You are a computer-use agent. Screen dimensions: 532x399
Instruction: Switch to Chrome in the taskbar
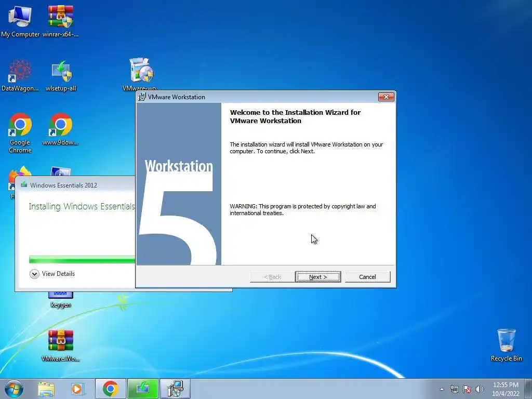click(111, 389)
